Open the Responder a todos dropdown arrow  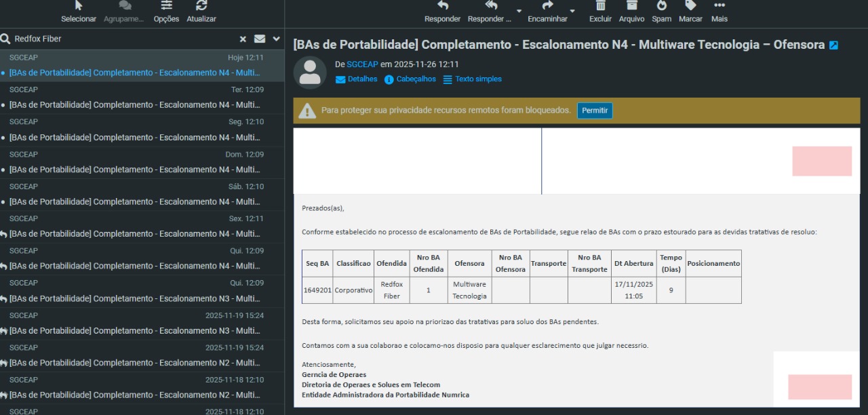click(x=519, y=12)
